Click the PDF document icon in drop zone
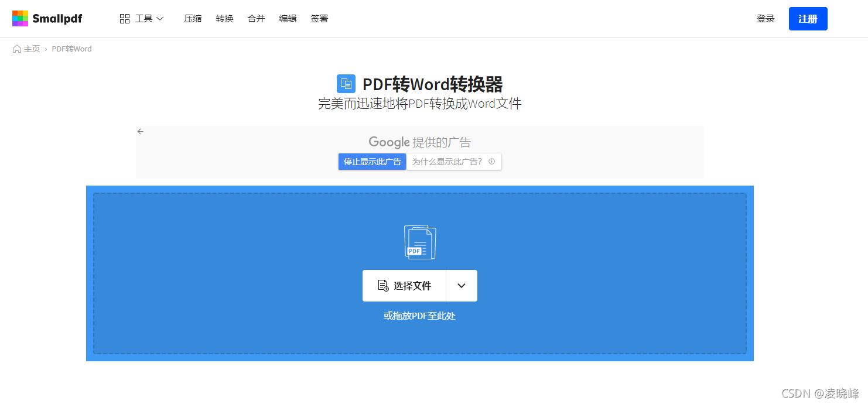Viewport: 868px width, 404px height. 420,242
